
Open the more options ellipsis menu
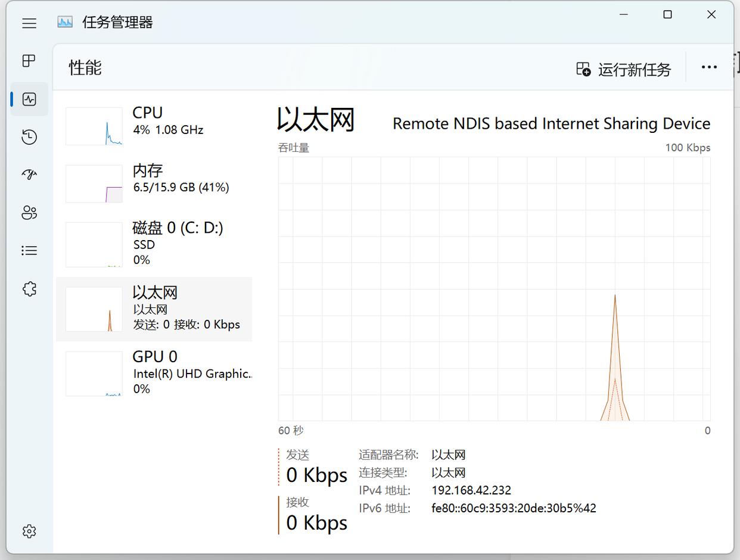[708, 67]
